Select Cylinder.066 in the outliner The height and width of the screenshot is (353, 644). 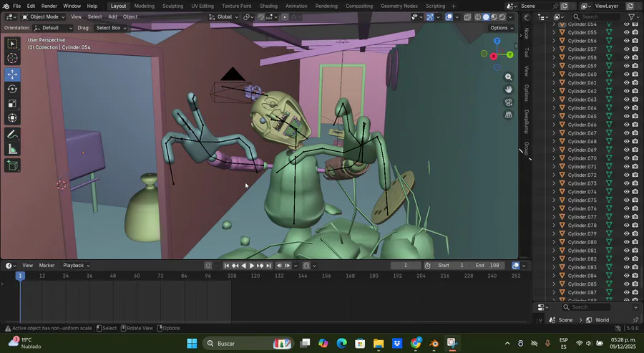tap(582, 125)
